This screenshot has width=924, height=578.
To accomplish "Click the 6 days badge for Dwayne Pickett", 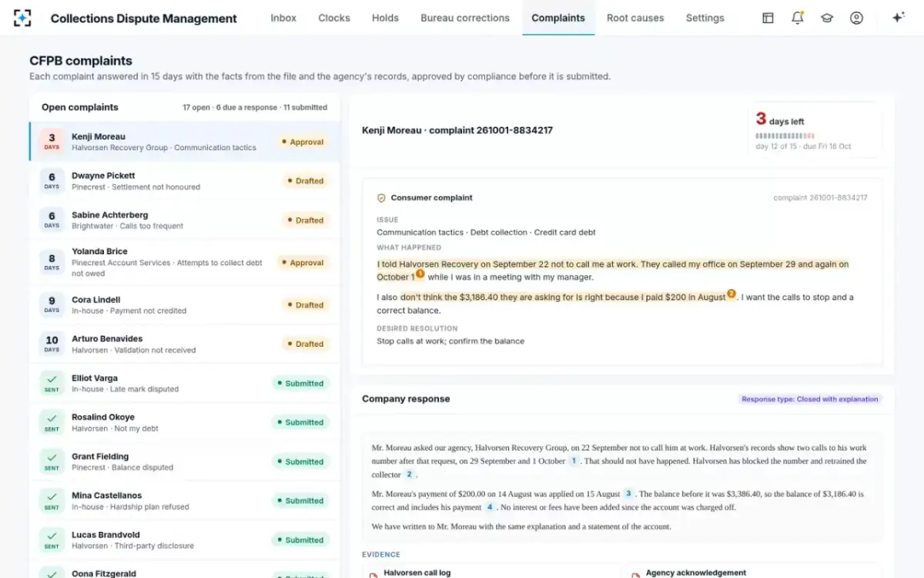I will tap(52, 181).
